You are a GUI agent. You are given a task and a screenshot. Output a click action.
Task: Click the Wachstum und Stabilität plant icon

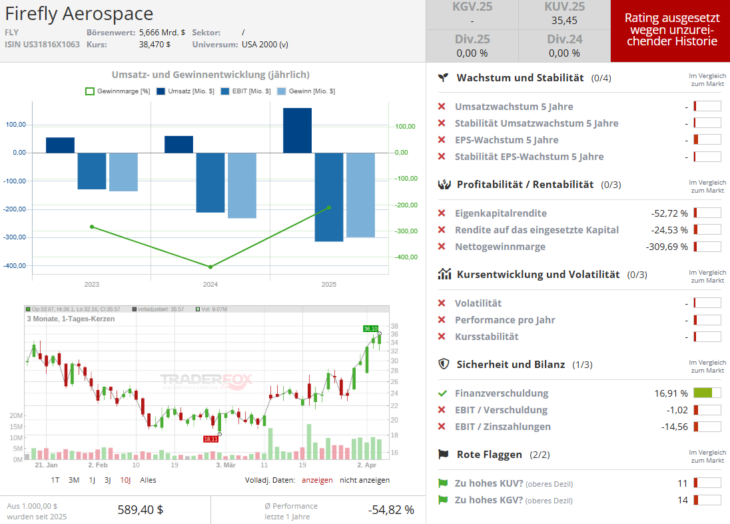click(443, 78)
